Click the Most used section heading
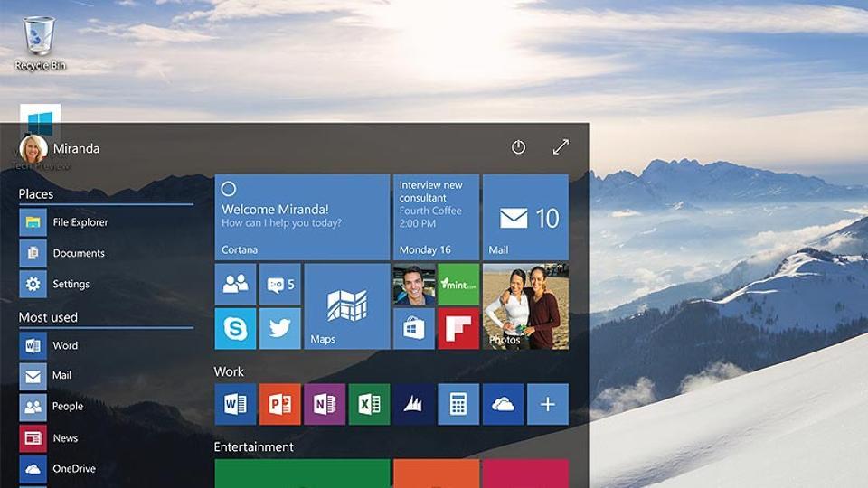 click(48, 317)
